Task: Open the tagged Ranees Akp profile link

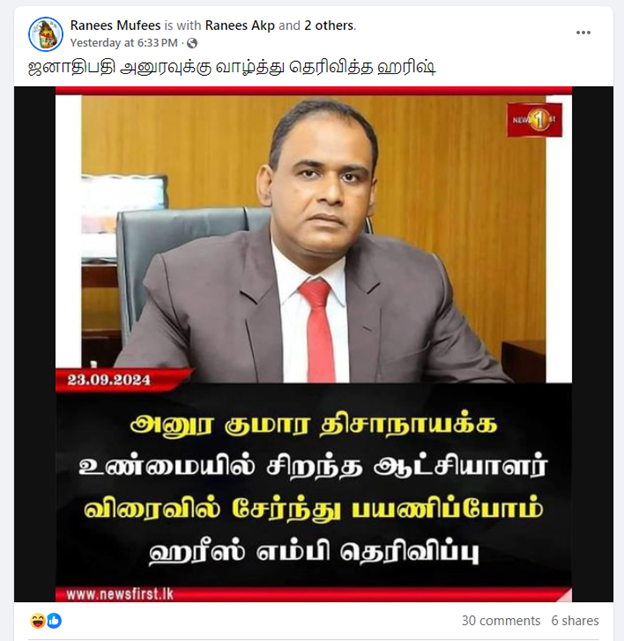Action: pos(240,25)
